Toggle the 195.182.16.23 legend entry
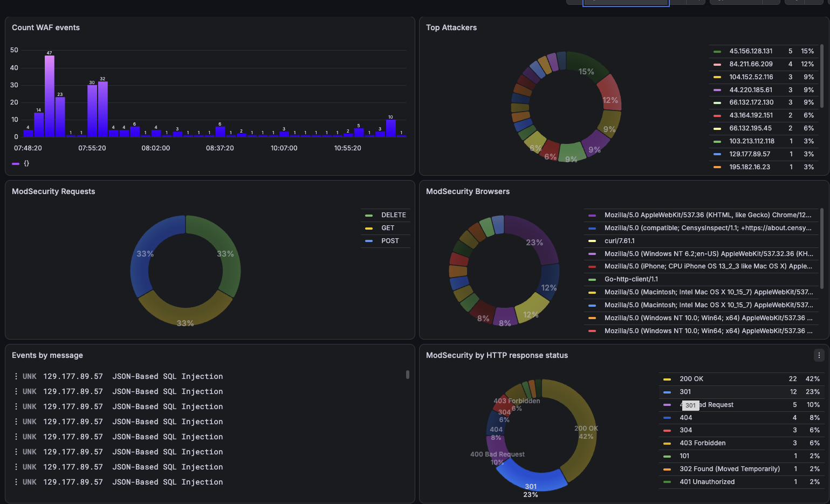 750,167
